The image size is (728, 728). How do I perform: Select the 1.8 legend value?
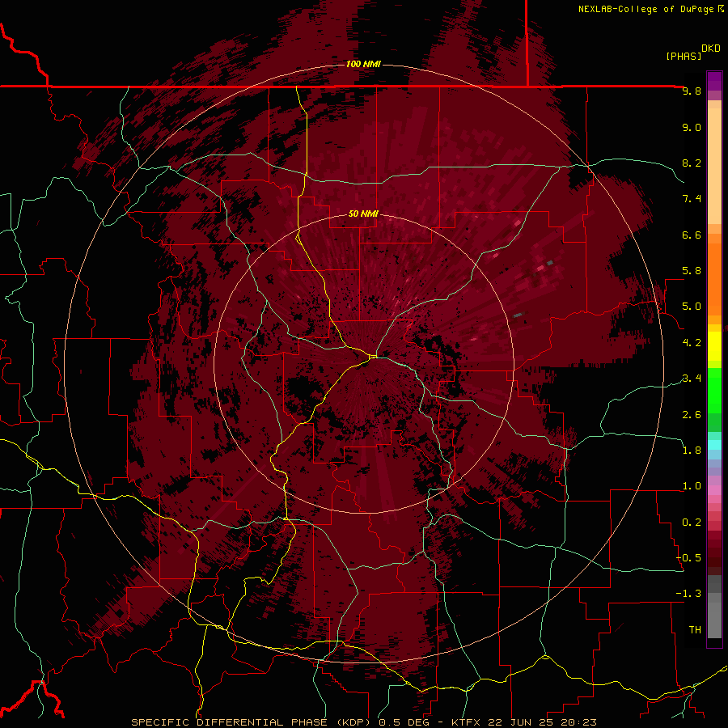point(692,451)
